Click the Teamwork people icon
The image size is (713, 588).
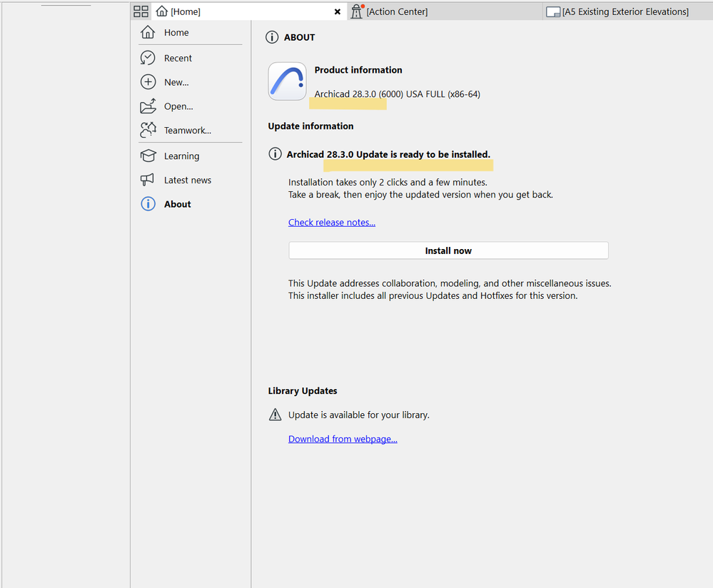[x=148, y=130]
